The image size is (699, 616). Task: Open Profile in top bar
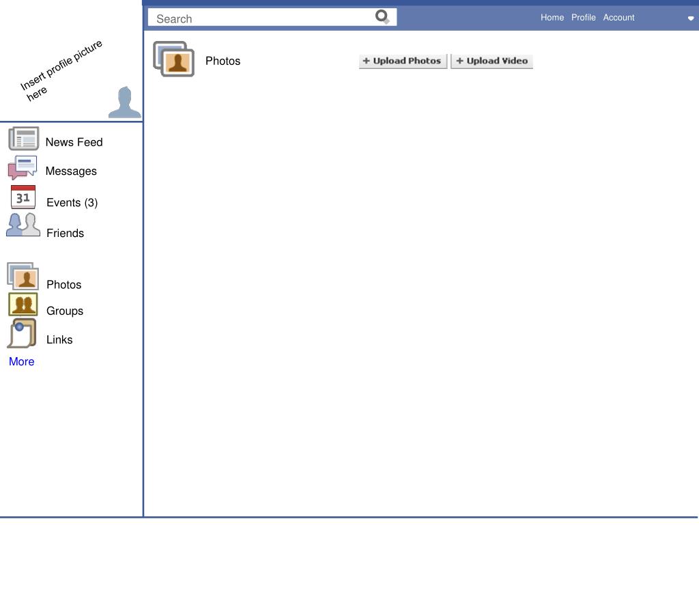point(583,17)
